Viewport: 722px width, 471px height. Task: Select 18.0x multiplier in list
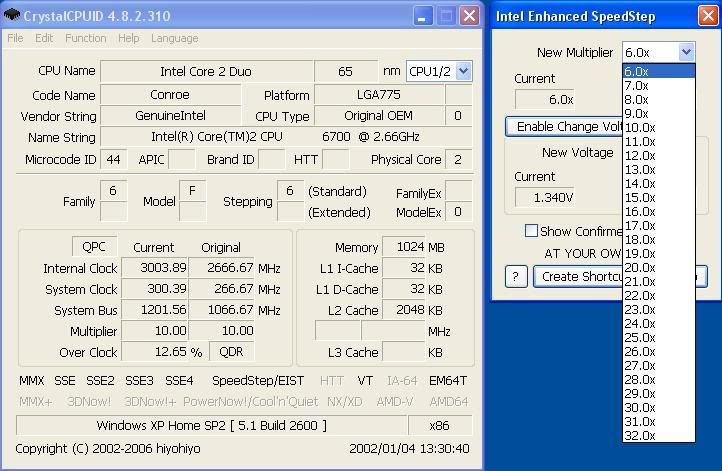[658, 239]
